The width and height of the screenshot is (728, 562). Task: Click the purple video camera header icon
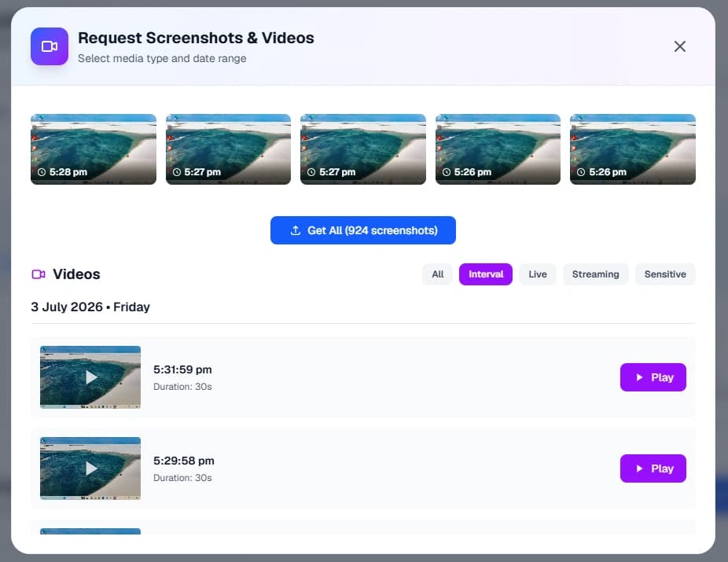coord(50,46)
